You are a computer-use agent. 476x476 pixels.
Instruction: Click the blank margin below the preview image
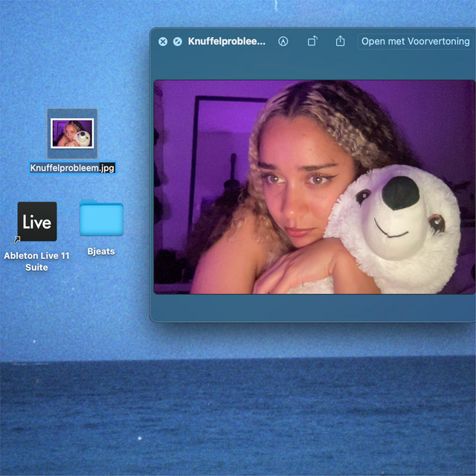click(312, 307)
